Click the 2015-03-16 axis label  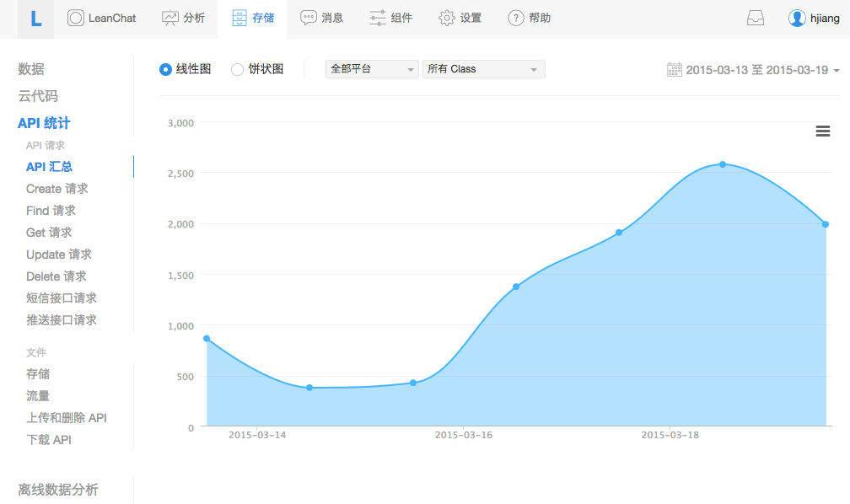[x=464, y=435]
